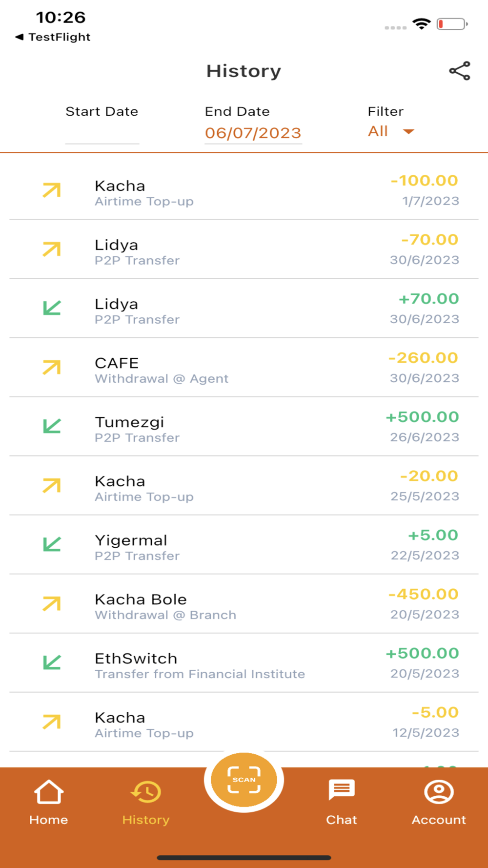The height and width of the screenshot is (868, 488).
Task: Tap the History clock icon
Action: point(146,792)
